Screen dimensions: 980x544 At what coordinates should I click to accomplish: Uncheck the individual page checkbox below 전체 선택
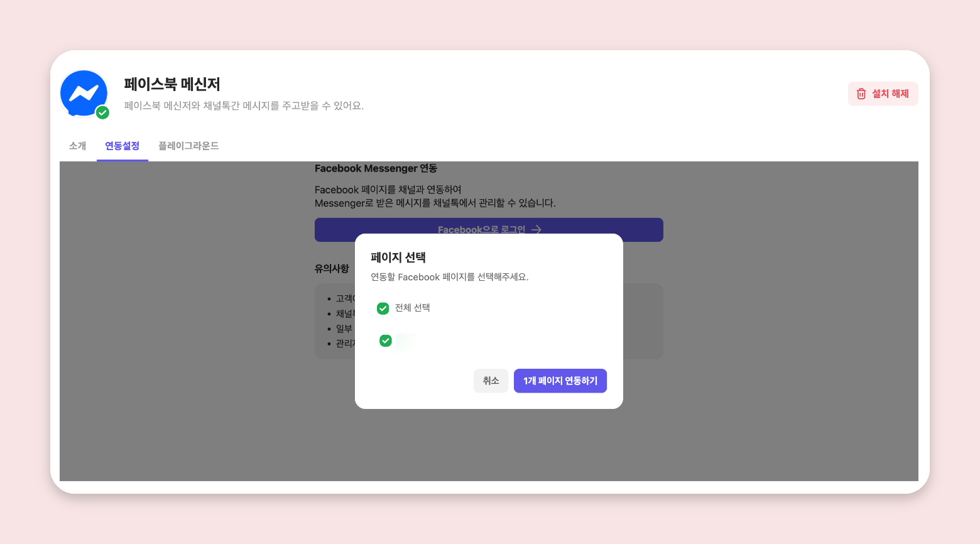click(x=386, y=340)
